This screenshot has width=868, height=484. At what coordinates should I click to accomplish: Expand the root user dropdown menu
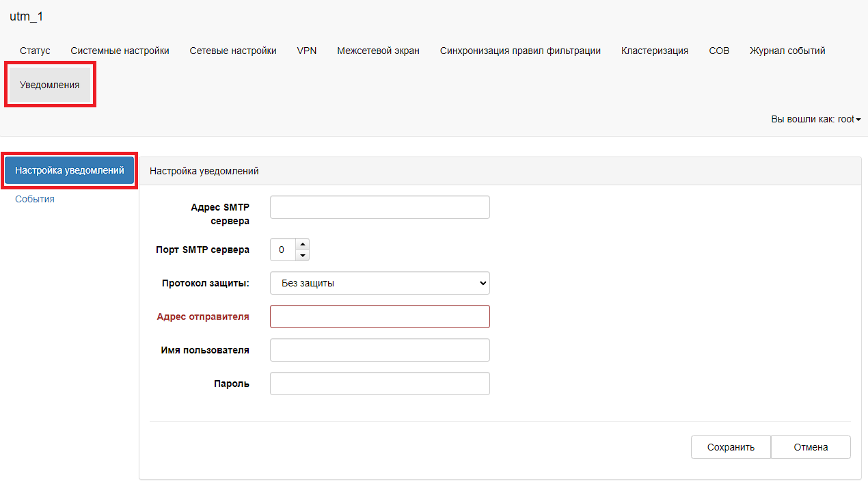point(815,119)
